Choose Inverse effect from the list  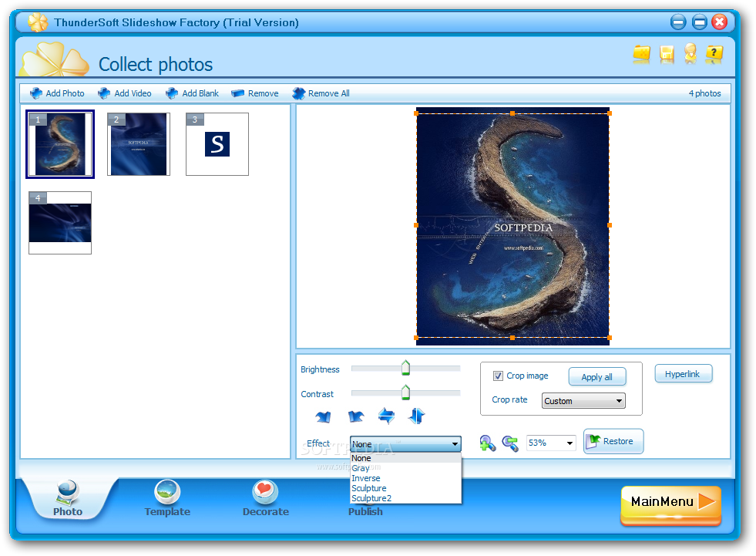tap(405, 478)
